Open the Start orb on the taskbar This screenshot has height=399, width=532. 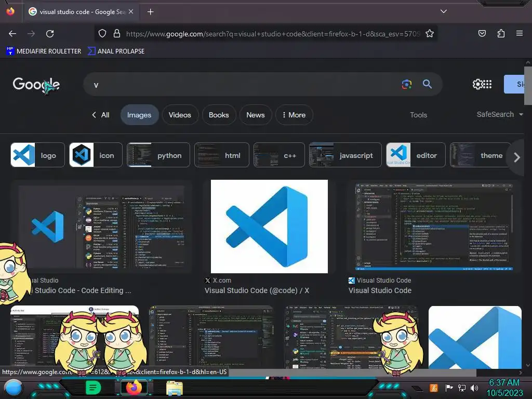[14, 388]
